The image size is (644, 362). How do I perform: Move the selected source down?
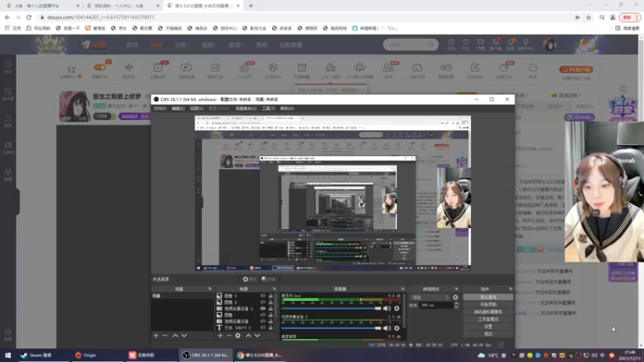[258, 335]
